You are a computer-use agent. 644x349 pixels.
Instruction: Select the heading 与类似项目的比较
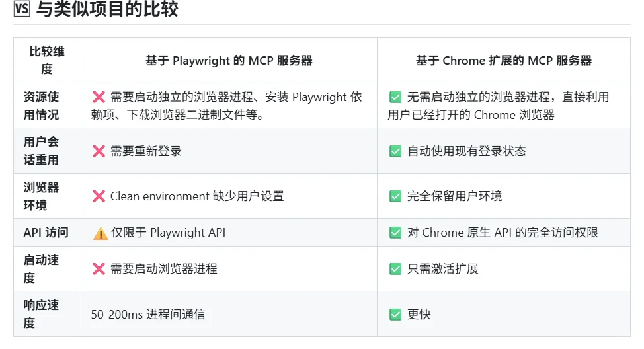[x=107, y=9]
